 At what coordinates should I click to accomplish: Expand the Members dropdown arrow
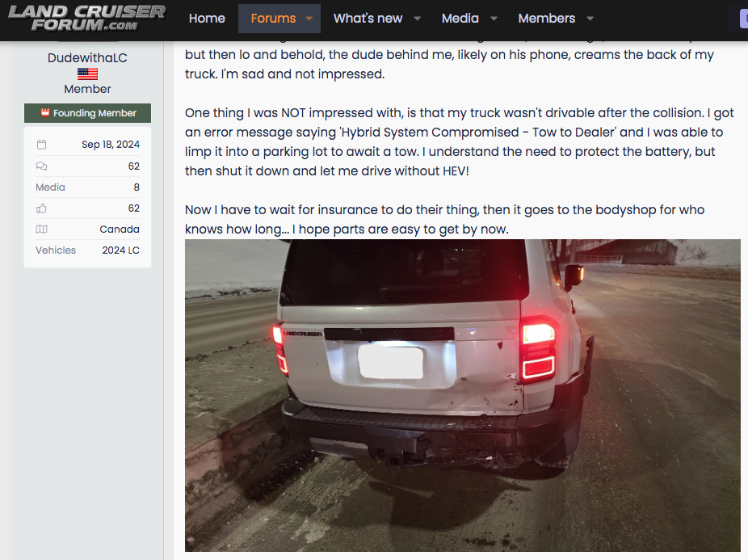tap(590, 19)
